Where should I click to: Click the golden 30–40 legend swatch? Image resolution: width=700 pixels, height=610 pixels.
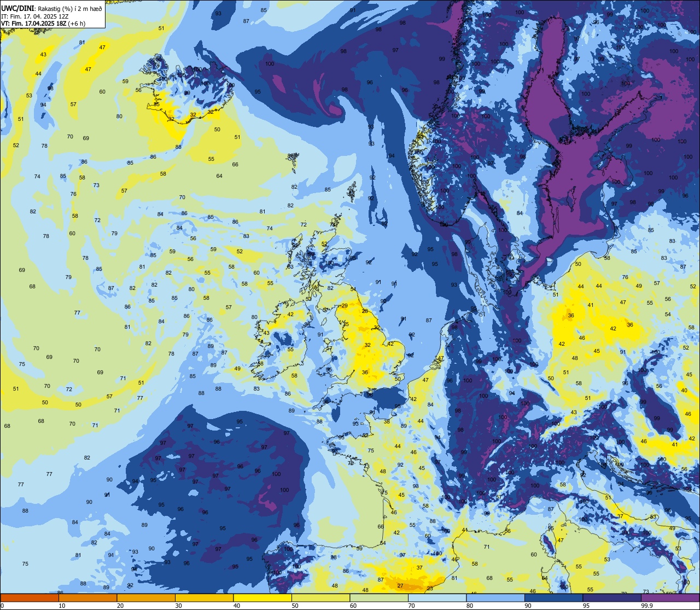coord(204,598)
